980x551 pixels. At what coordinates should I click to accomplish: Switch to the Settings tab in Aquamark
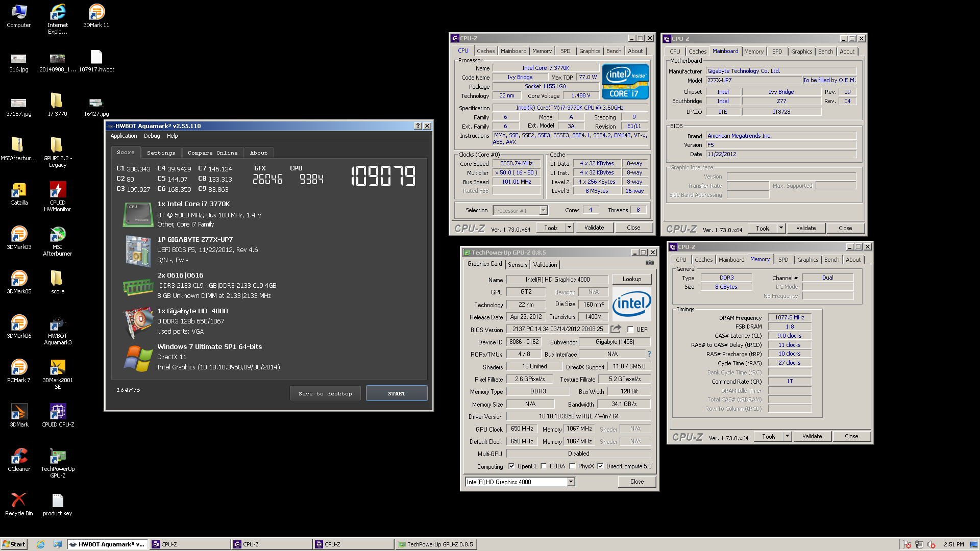[161, 153]
